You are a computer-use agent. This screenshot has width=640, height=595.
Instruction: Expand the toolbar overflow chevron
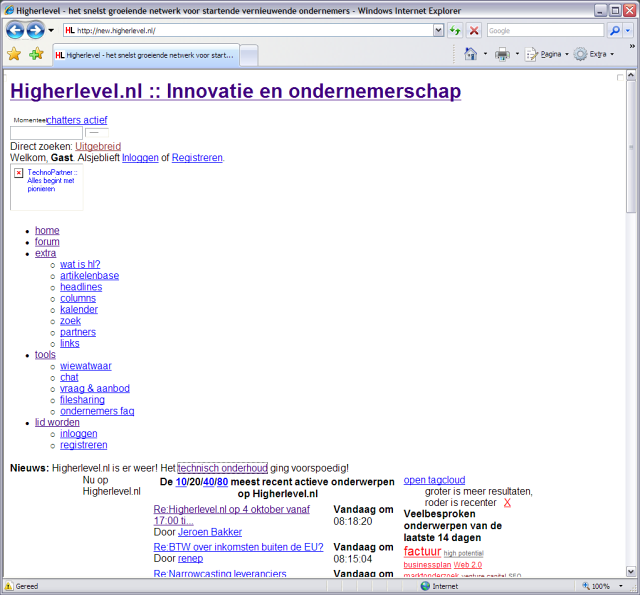pyautogui.click(x=632, y=46)
